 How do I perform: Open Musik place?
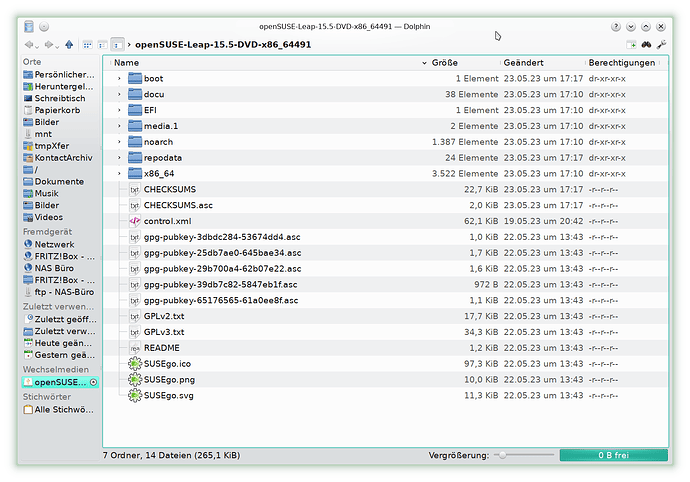[x=60, y=193]
